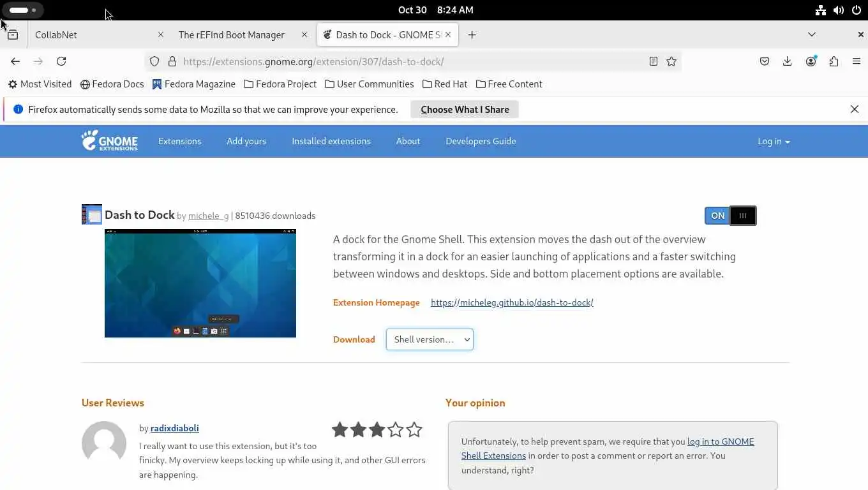Viewport: 868px width, 490px height.
Task: Open the About nav item
Action: [408, 141]
